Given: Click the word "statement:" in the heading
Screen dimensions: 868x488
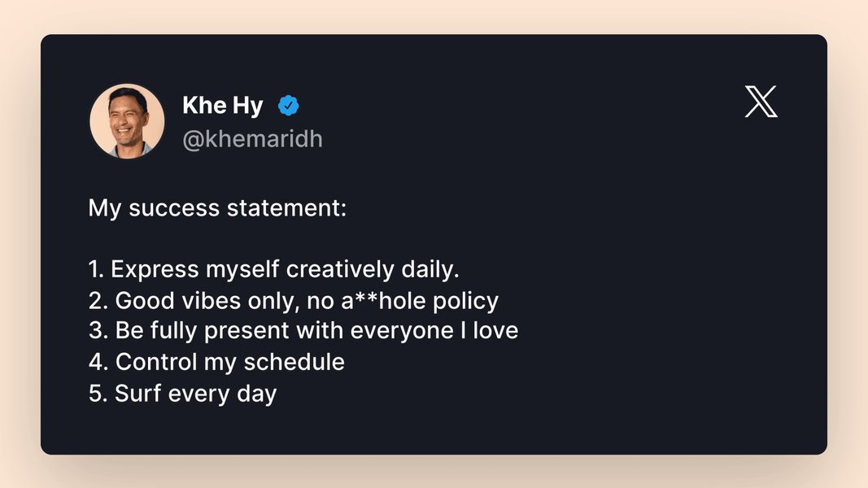Looking at the screenshot, I should [x=286, y=208].
